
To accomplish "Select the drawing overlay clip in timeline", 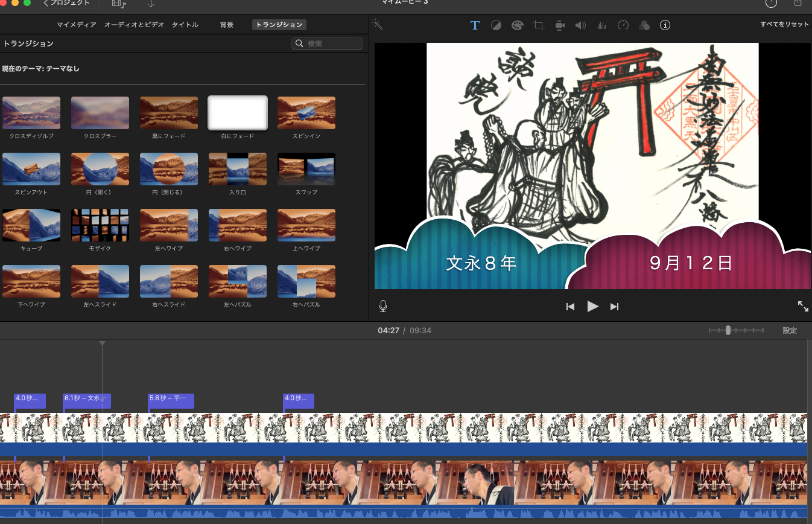I will (x=404, y=428).
